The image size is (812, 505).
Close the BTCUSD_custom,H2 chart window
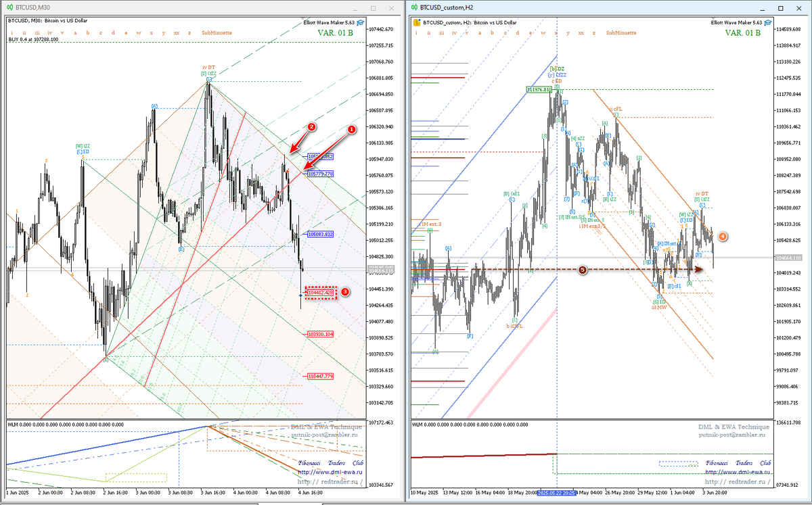coord(799,8)
